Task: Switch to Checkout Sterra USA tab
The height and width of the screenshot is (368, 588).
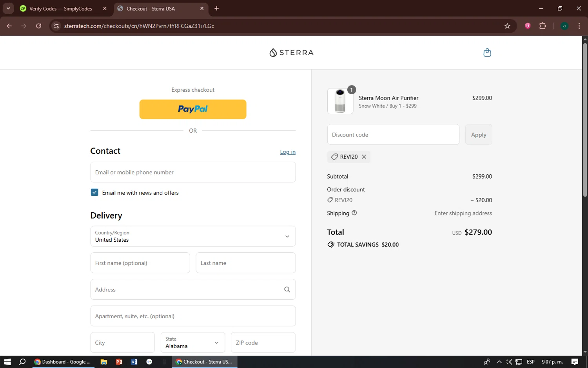Action: click(161, 8)
